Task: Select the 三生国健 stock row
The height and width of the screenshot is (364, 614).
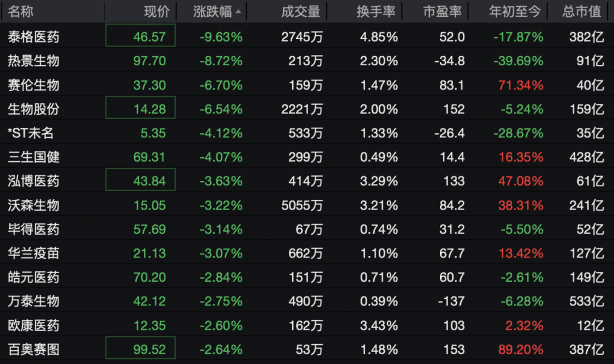Action: [x=307, y=157]
